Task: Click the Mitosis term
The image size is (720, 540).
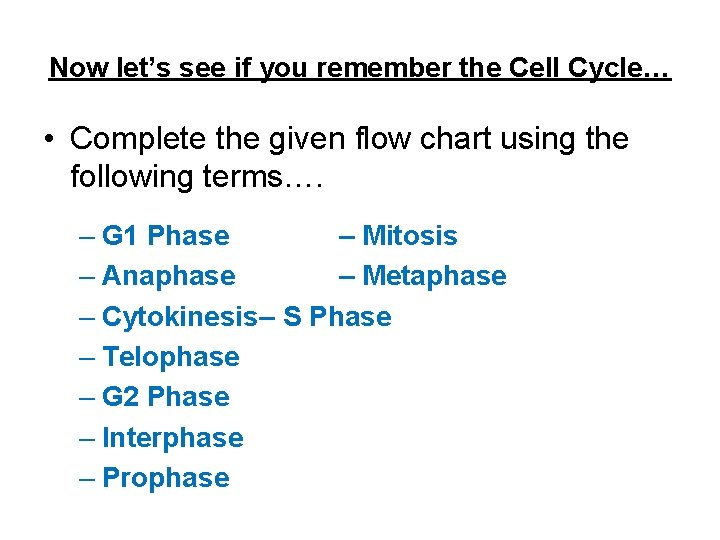Action: 410,236
